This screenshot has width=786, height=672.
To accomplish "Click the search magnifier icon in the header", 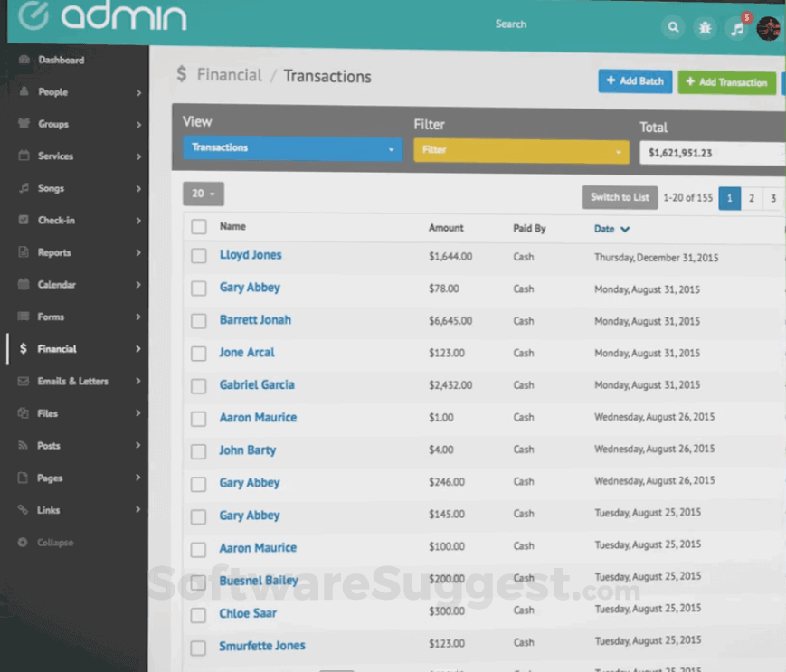I will coord(673,27).
